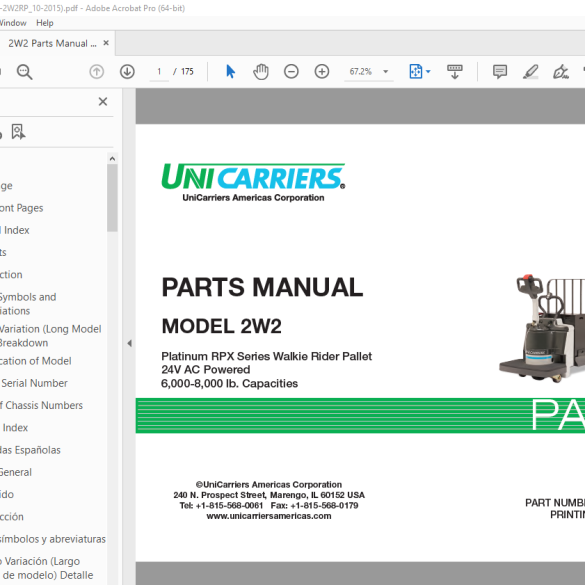Click the find text magnifier icon
Image resolution: width=585 pixels, height=585 pixels.
[25, 72]
